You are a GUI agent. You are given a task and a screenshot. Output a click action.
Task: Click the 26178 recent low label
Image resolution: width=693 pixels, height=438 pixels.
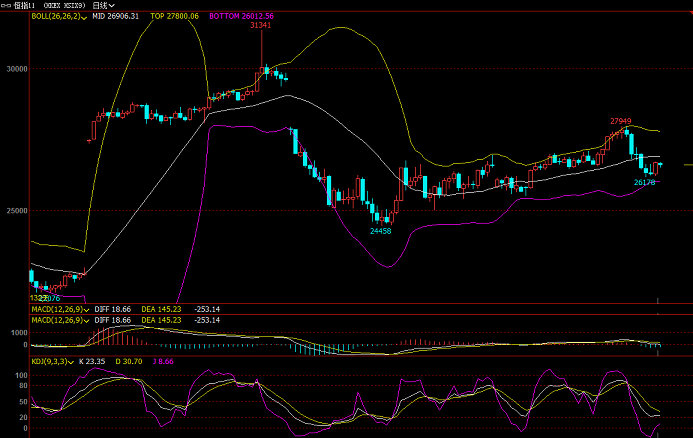tap(645, 183)
